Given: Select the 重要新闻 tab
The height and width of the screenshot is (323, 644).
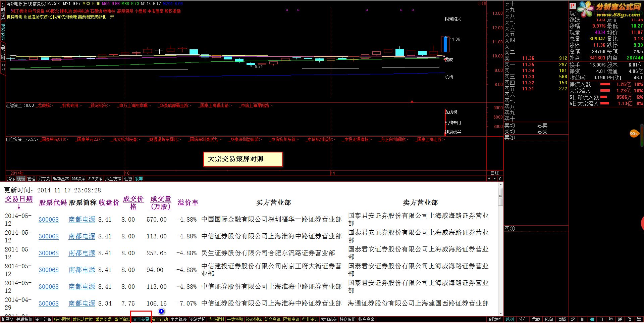Looking at the screenshot, I should [104, 319].
